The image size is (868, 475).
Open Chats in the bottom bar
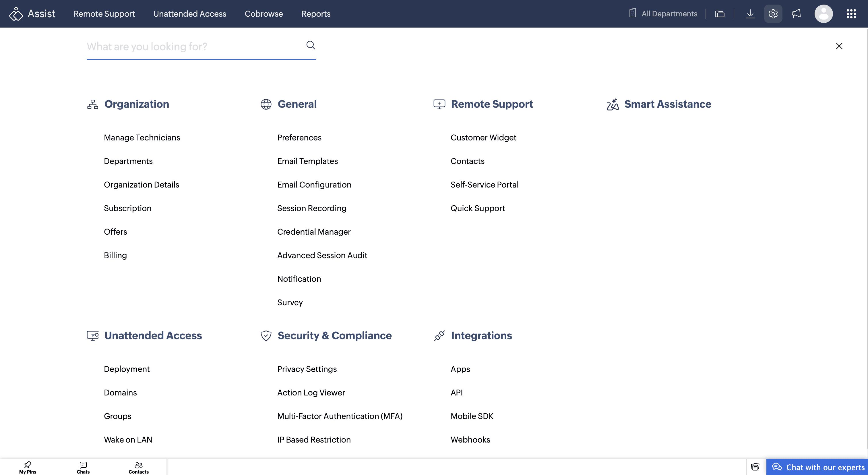pyautogui.click(x=83, y=468)
